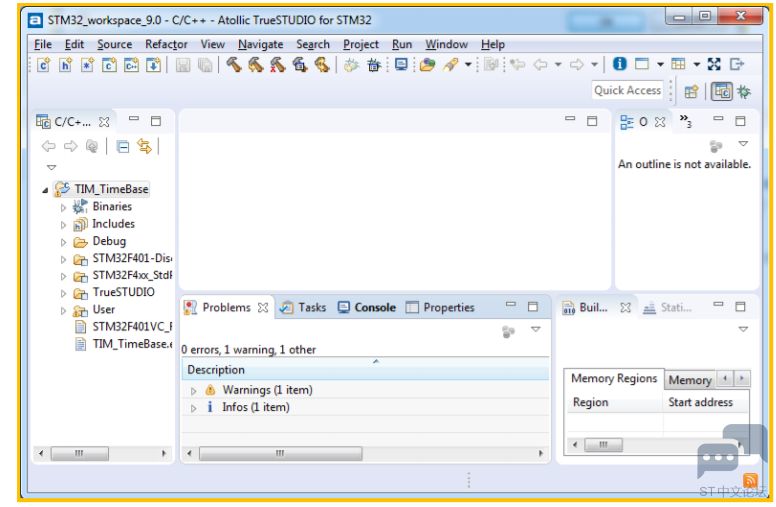The image size is (776, 507).
Task: Open the File menu
Action: tap(43, 44)
